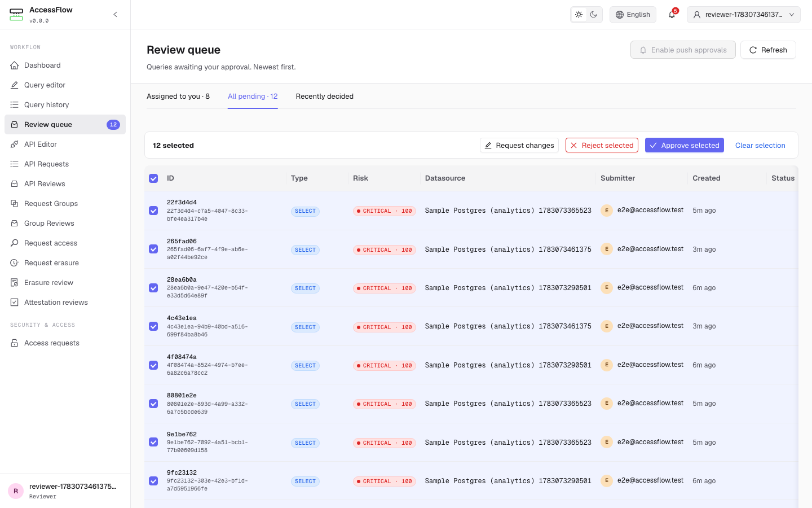The image size is (812, 508).
Task: Open the English language selector
Action: [x=633, y=15]
